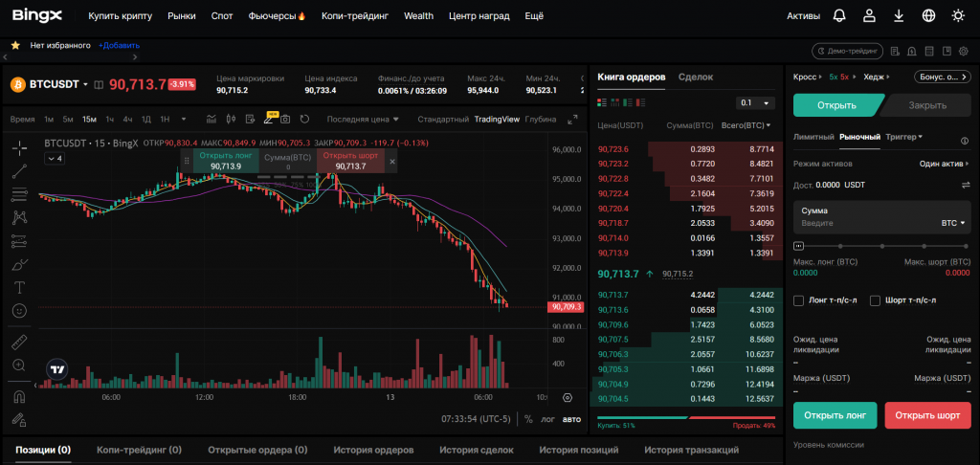Open the История ордеров tab
This screenshot has width=980, height=465.
point(373,450)
